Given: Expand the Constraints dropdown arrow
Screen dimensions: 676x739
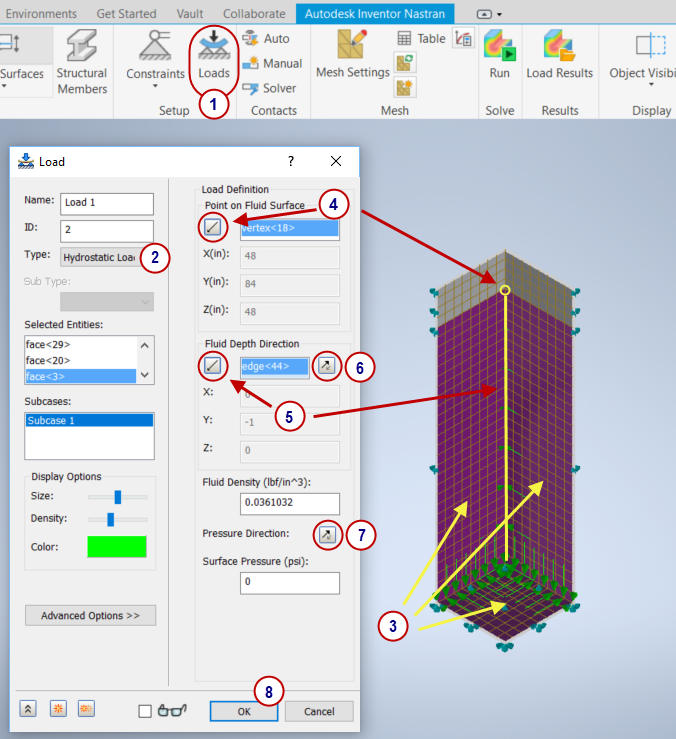Looking at the screenshot, I should (x=155, y=86).
